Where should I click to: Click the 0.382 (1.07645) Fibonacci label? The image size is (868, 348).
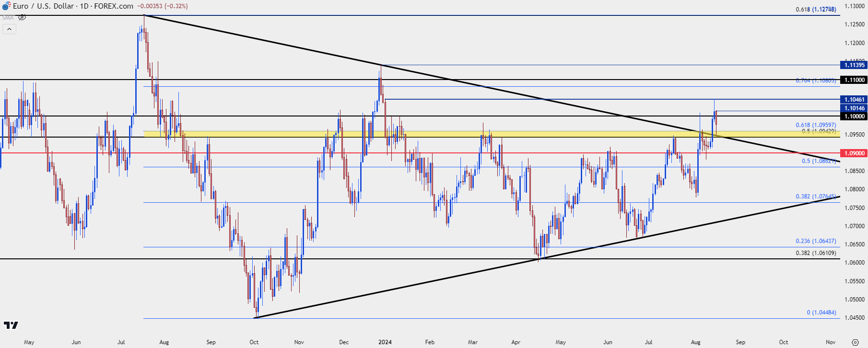pos(816,197)
